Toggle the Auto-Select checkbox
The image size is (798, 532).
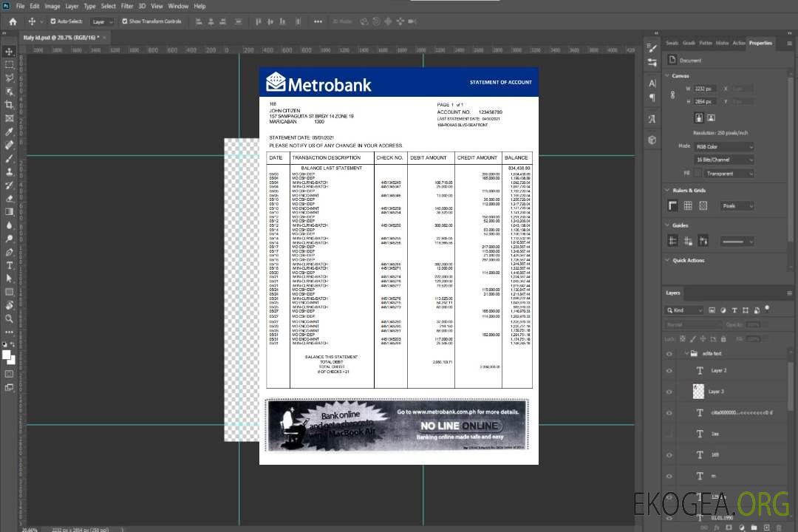[53, 21]
